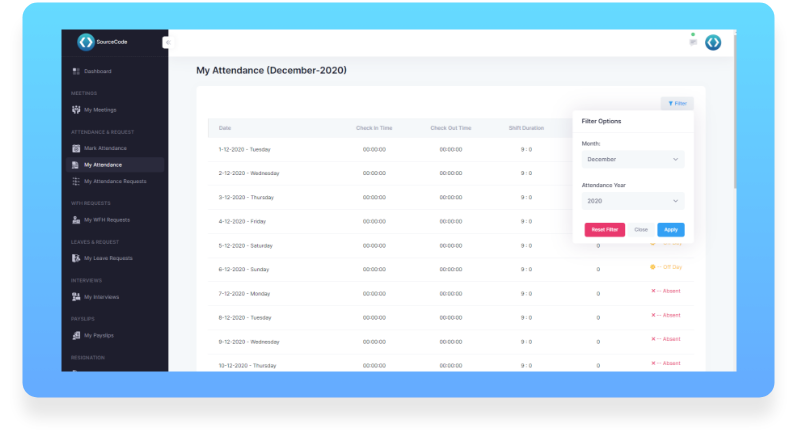Screen dimensions: 797x440
Task: Click Close in the Filter Options panel
Action: [x=641, y=230]
